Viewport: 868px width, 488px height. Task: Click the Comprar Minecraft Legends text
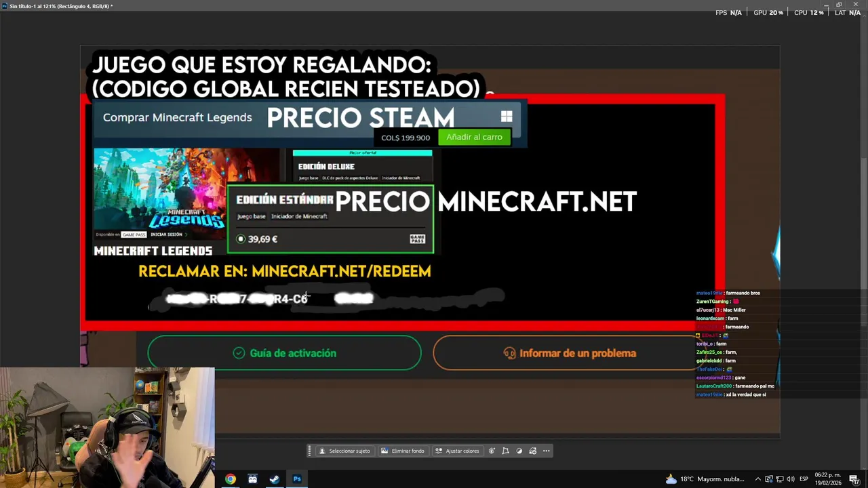coord(177,117)
